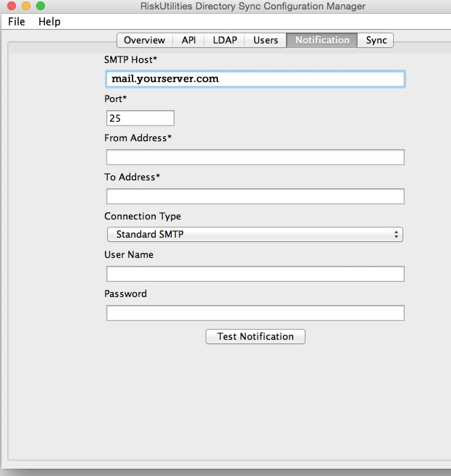The width and height of the screenshot is (451, 476).
Task: Switch to the API tab
Action: 189,40
